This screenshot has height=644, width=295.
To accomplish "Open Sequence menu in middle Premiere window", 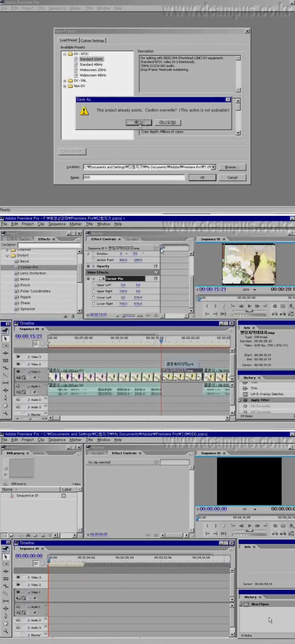I will [x=57, y=224].
